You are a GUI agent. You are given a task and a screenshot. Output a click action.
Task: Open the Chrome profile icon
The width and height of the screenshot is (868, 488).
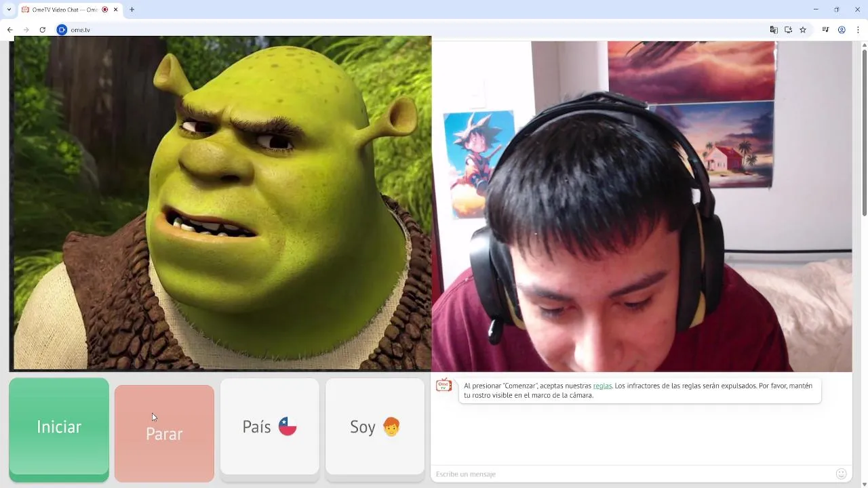pyautogui.click(x=842, y=30)
